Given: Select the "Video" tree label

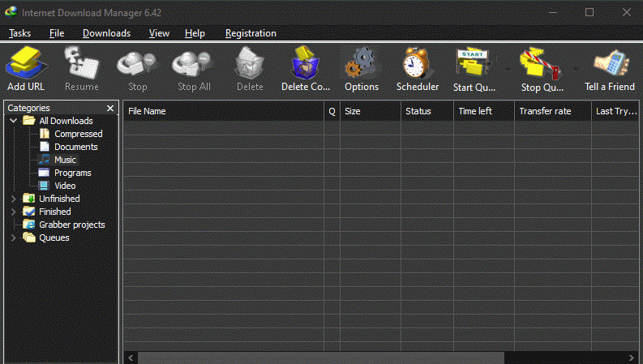Looking at the screenshot, I should [x=65, y=186].
